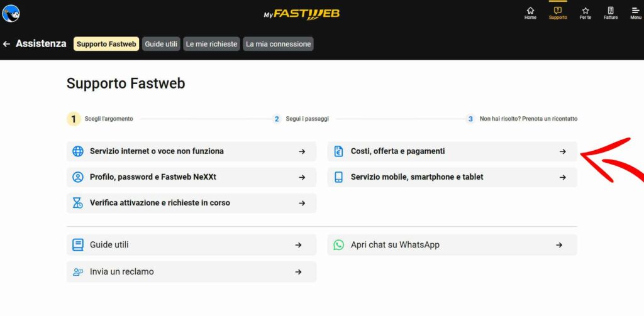Click the Invia un reclamo text
Screen dimensions: 644x316
coord(122,271)
